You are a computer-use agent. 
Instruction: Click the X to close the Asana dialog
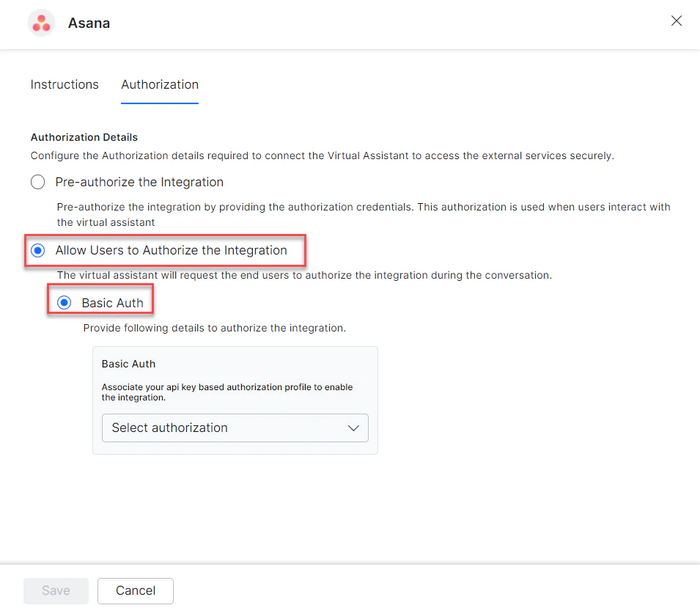676,21
